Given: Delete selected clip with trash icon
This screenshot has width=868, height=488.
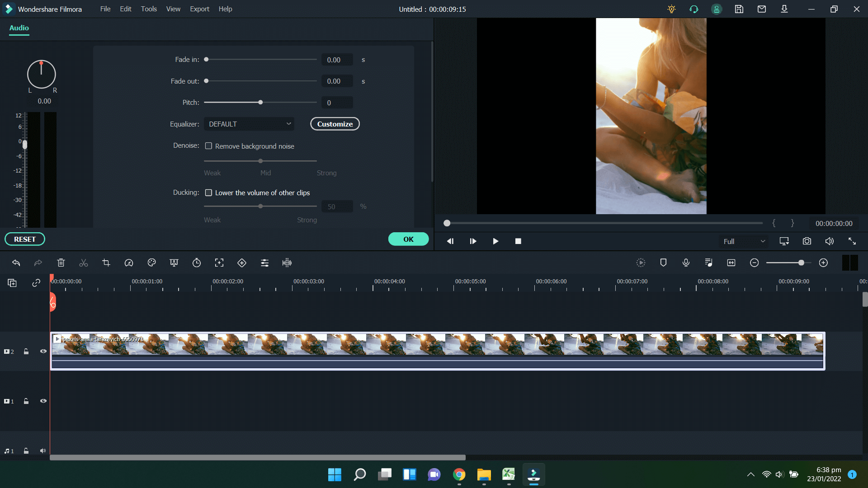Looking at the screenshot, I should pos(61,263).
